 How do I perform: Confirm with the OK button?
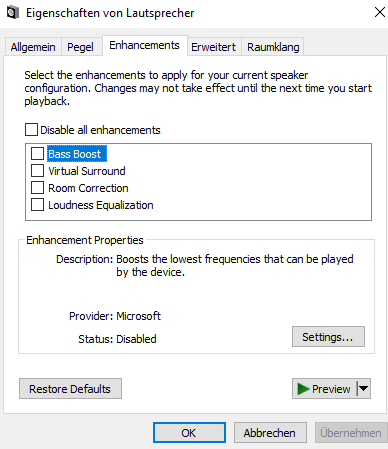(x=189, y=433)
